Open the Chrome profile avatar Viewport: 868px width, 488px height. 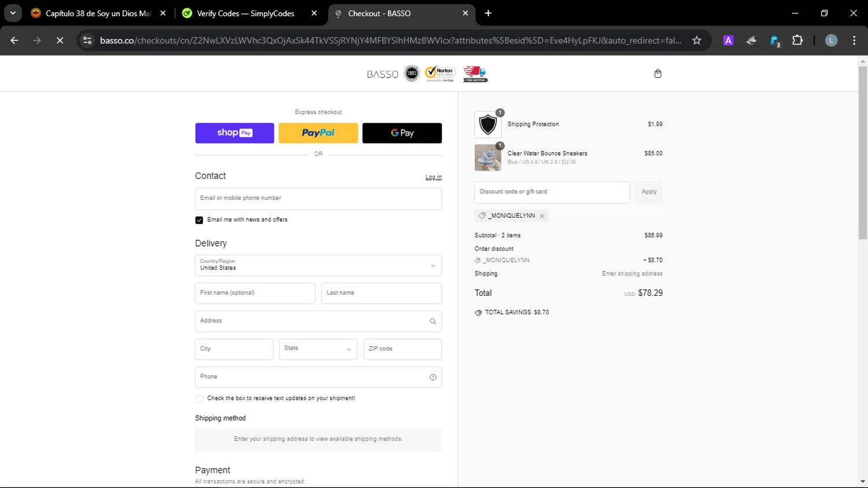[831, 41]
